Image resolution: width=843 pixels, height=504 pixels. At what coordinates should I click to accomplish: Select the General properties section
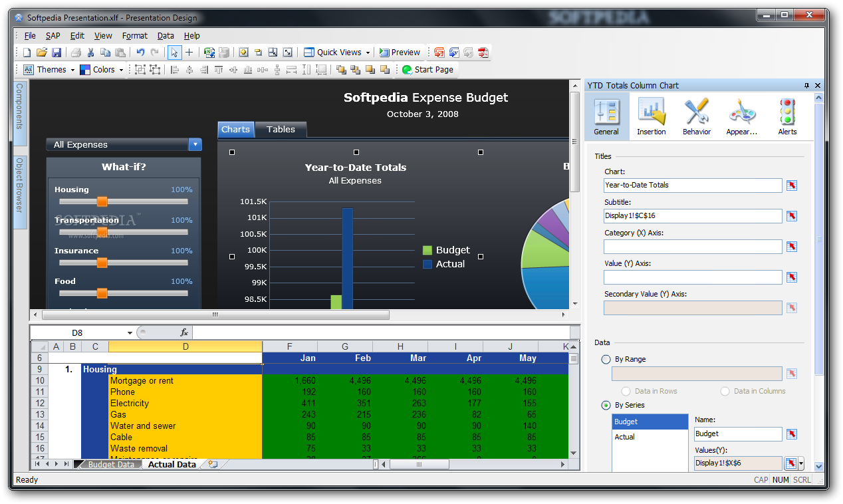[x=606, y=116]
